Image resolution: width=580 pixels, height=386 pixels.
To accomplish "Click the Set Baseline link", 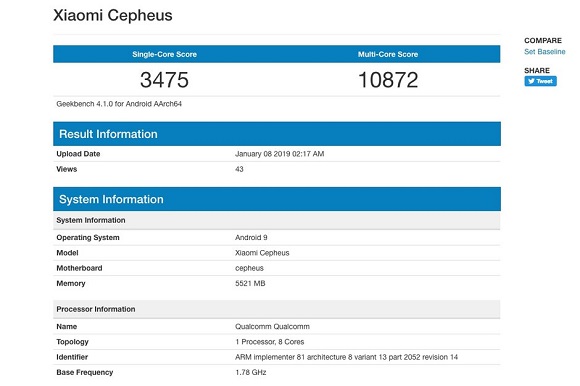I will coord(544,52).
